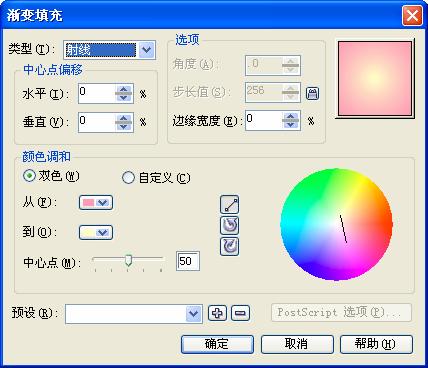Select the 双色 radio button
Screen dimensions: 428x368
click(29, 176)
